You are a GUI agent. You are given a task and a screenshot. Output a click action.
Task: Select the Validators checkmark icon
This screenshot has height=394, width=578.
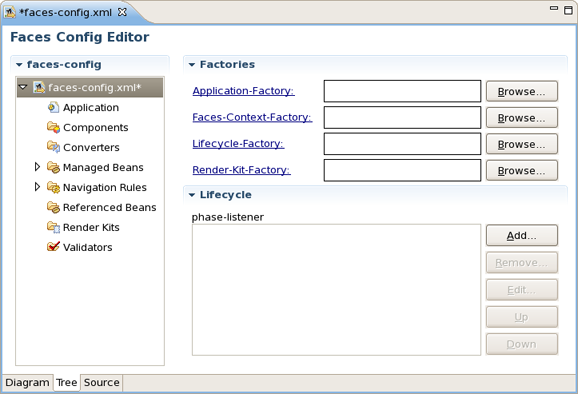(x=53, y=246)
